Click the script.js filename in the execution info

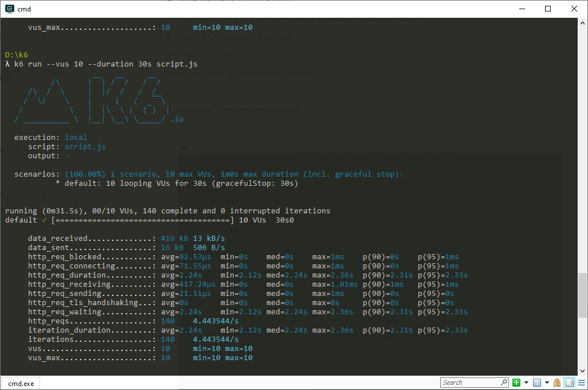tap(85, 146)
